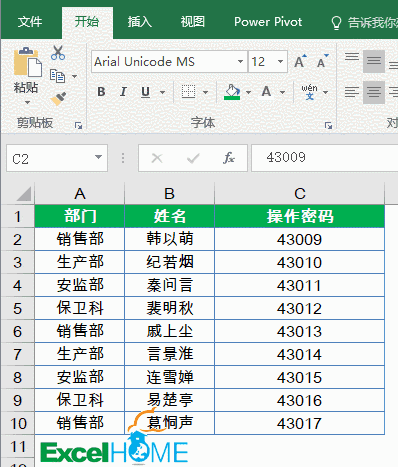Select cell containing 43012
This screenshot has height=467, width=398.
pyautogui.click(x=300, y=308)
